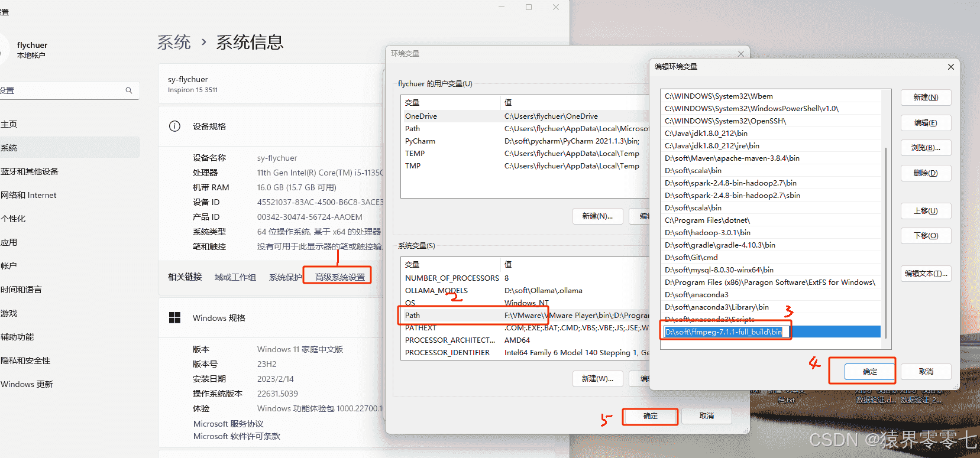980x458 pixels.
Task: Click the device specifications info icon
Action: [174, 126]
